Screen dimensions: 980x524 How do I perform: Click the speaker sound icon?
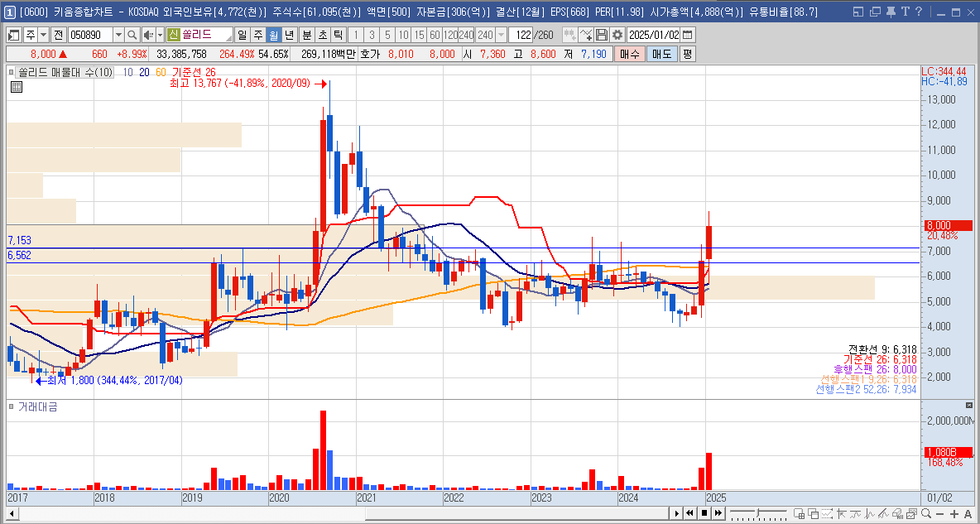pyautogui.click(x=147, y=35)
